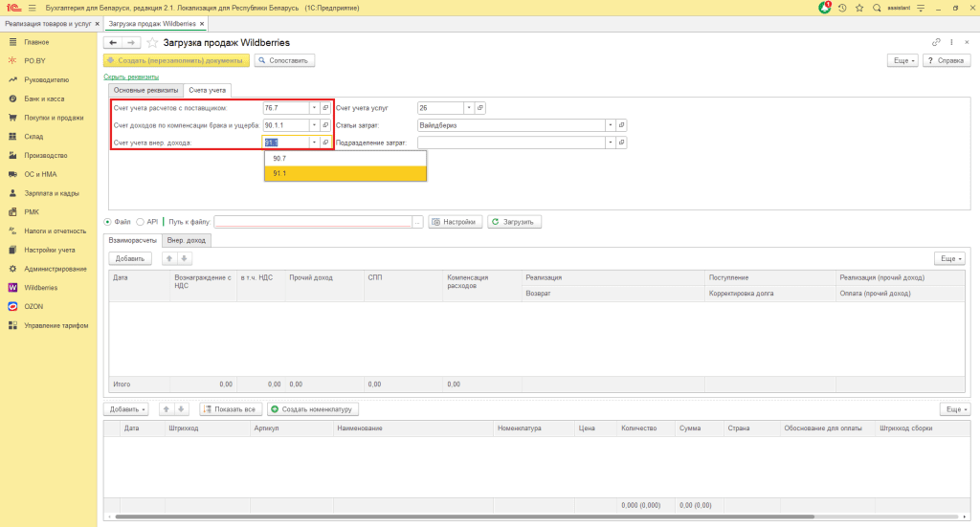Click the search magnifier icon in title bar
This screenshot has height=527, width=980.
877,8
